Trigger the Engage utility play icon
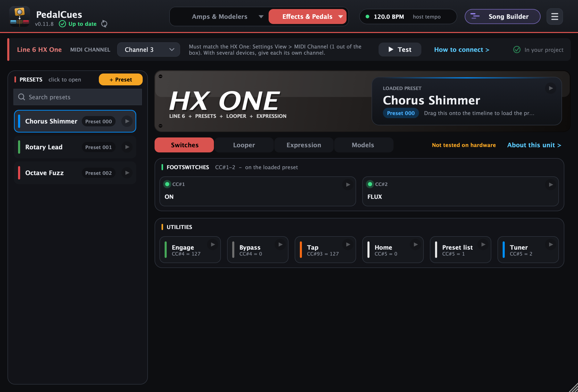The image size is (578, 392). 213,244
